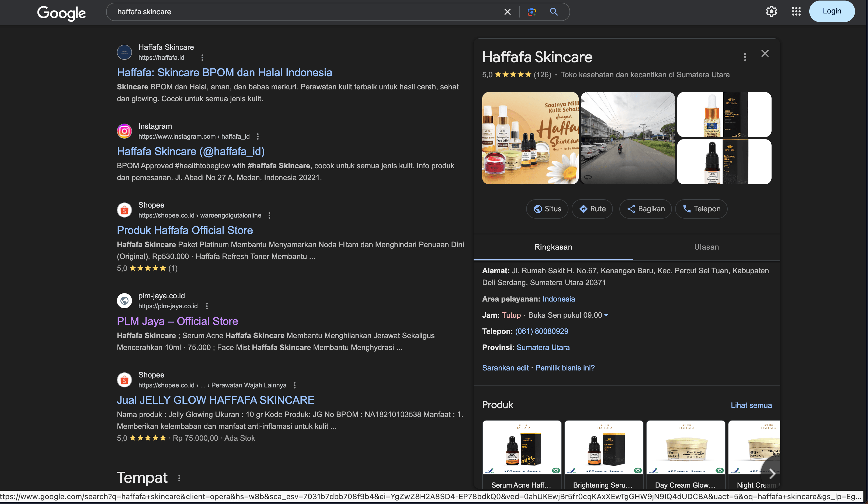
Task: Click the Instagram favicon
Action: tap(124, 131)
